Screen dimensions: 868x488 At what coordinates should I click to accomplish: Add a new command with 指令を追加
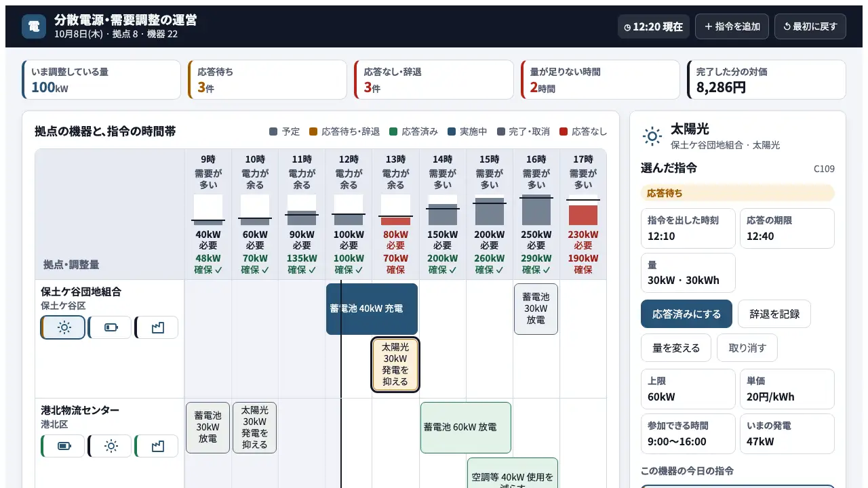tap(732, 26)
